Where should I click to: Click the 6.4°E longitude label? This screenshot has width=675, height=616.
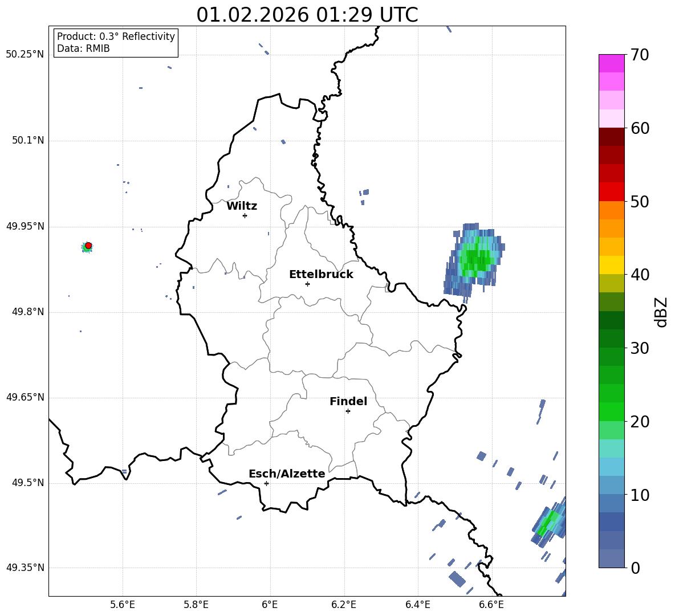[417, 605]
